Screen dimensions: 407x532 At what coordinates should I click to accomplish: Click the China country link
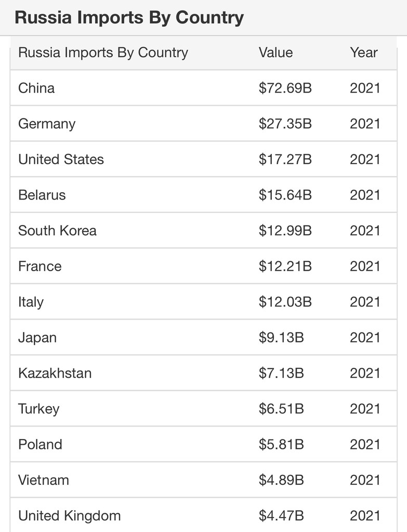pyautogui.click(x=36, y=88)
